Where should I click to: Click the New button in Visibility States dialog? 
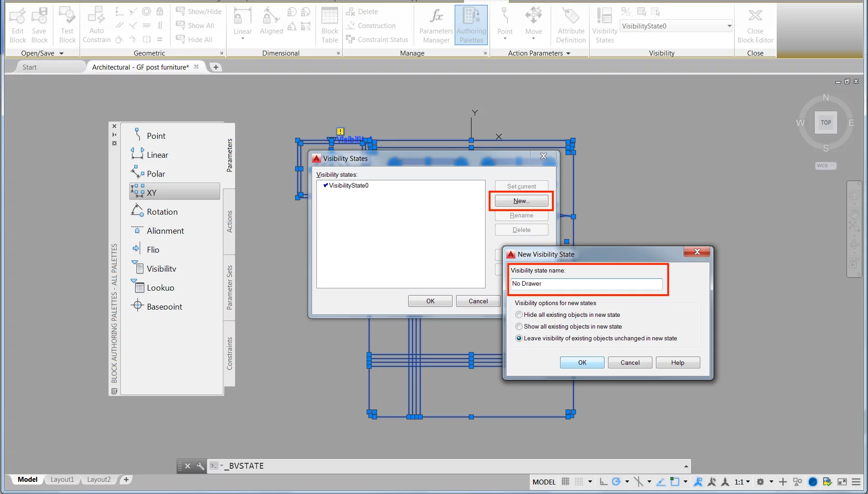pos(520,201)
